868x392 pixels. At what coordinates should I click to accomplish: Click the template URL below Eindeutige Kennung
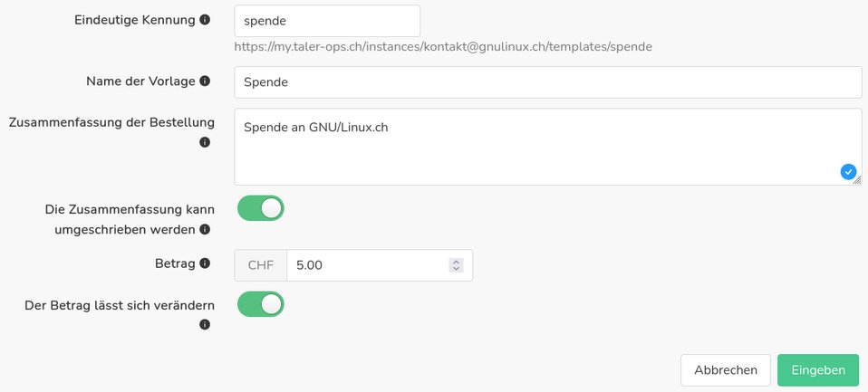tap(443, 46)
